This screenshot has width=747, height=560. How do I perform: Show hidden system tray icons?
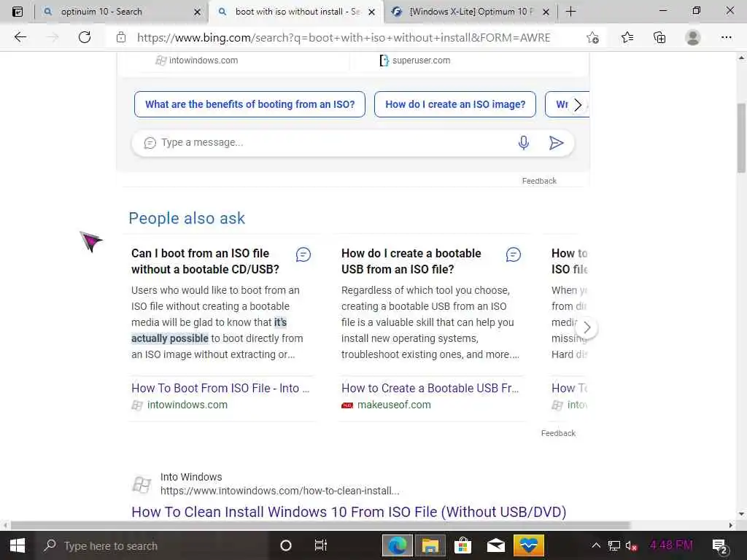(x=596, y=545)
